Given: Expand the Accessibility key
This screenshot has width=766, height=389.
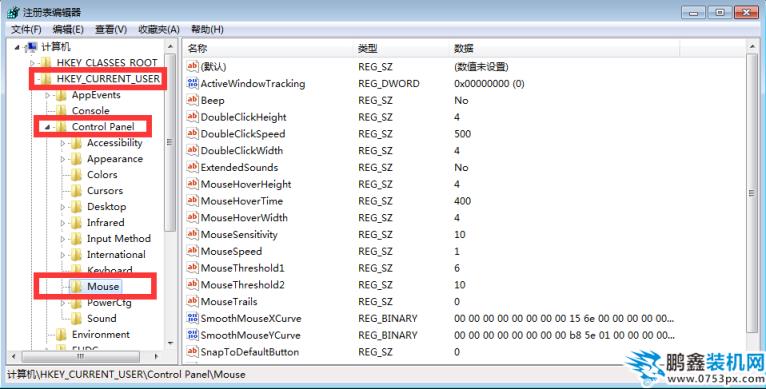Looking at the screenshot, I should (63, 143).
